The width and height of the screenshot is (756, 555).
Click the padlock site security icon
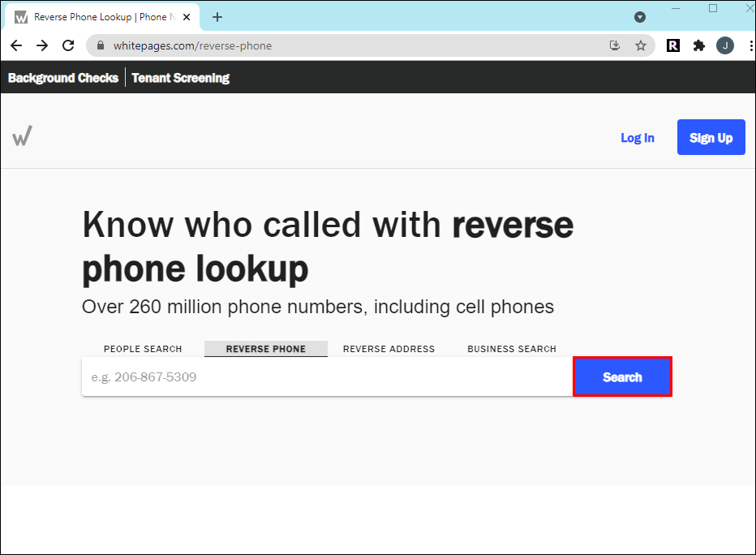pos(101,45)
